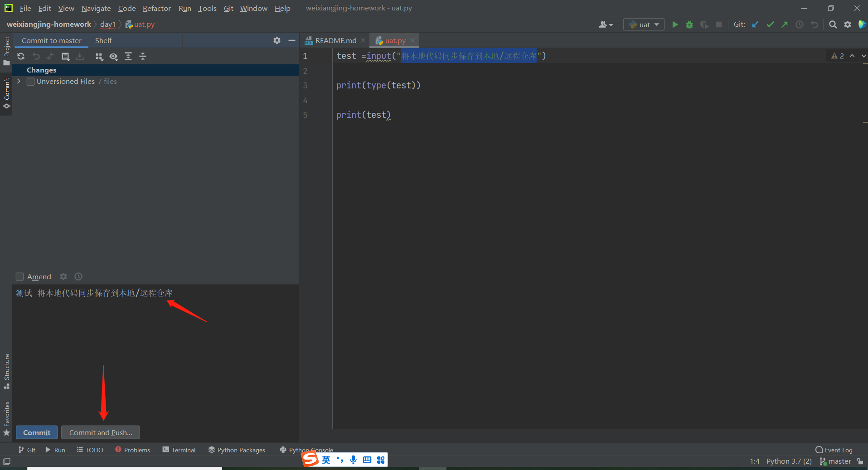Run uat with coverage

pyautogui.click(x=704, y=24)
